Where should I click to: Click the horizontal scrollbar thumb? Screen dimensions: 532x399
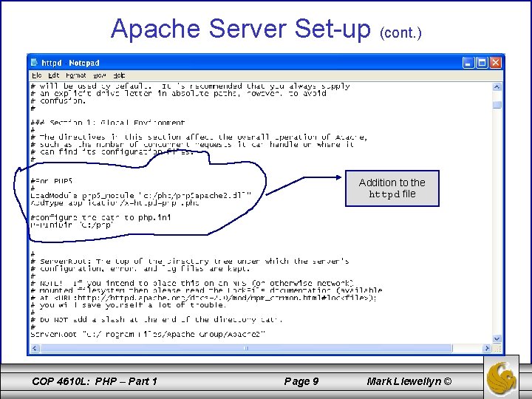coord(246,348)
